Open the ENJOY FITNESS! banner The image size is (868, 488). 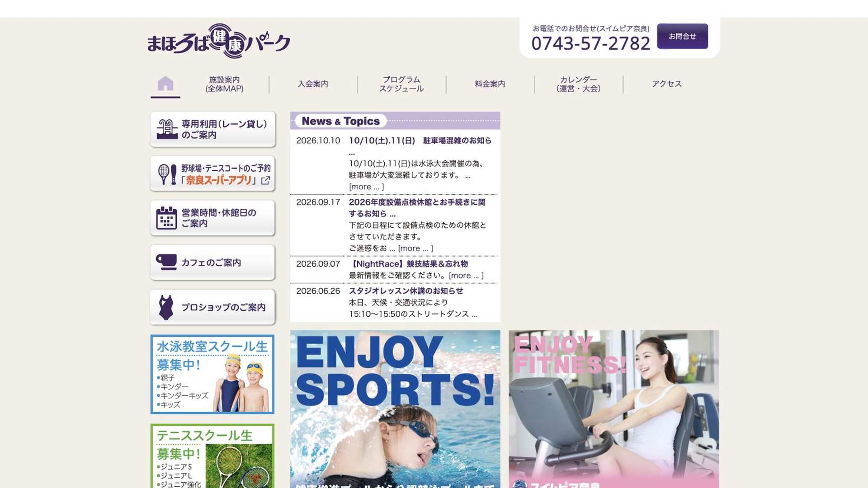click(613, 409)
